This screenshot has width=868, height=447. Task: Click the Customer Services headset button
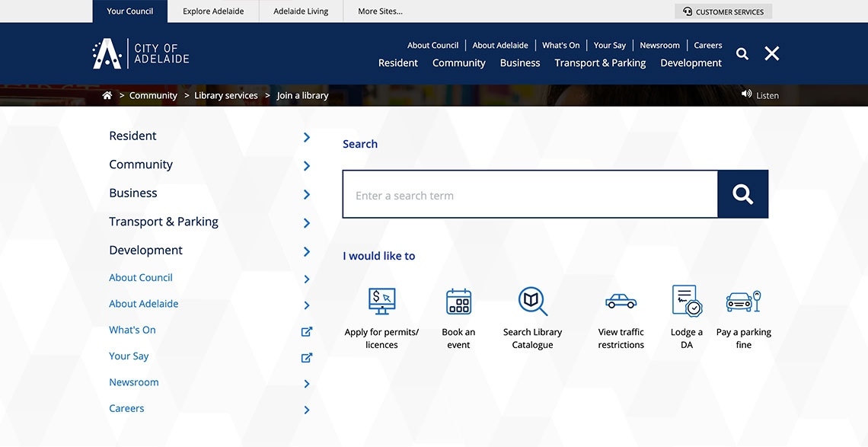(723, 11)
